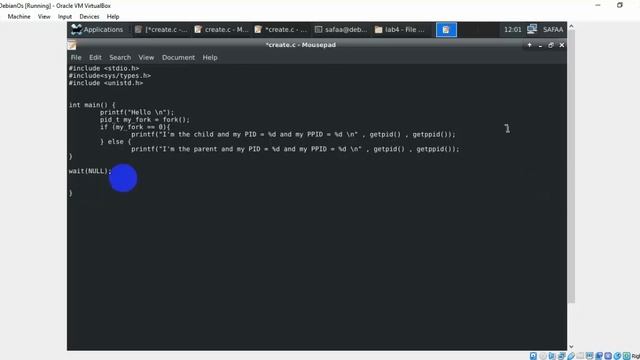The image size is (640, 360).
Task: Click the 'pid_t my_fork = fork();' line
Action: pyautogui.click(x=144, y=120)
